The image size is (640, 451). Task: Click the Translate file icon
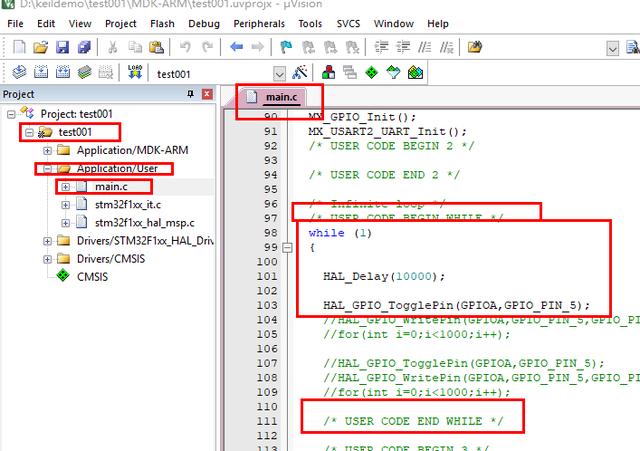[19, 73]
